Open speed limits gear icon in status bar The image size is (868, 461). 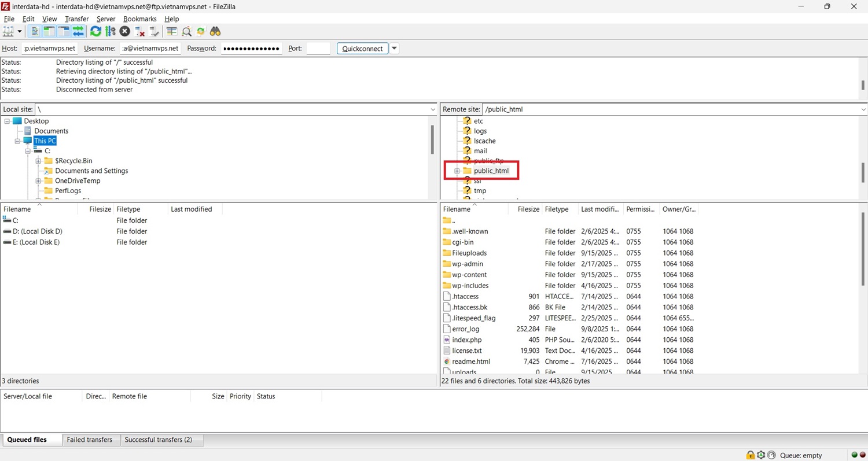click(x=761, y=455)
